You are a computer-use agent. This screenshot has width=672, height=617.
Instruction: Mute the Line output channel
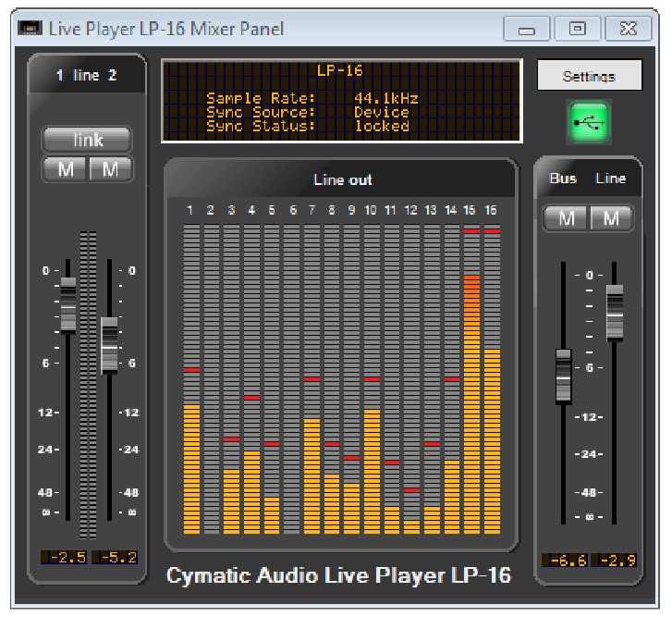(611, 218)
